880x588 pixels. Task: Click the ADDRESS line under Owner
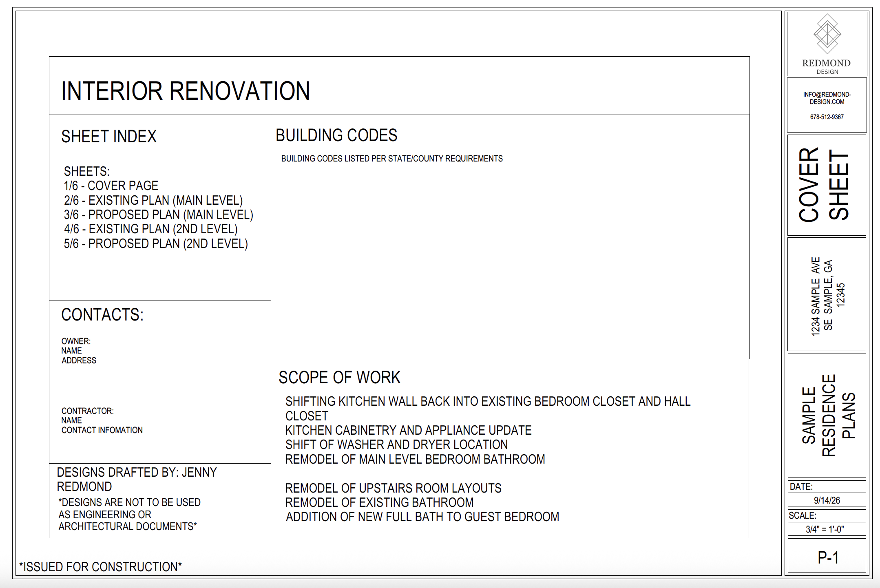(x=79, y=360)
